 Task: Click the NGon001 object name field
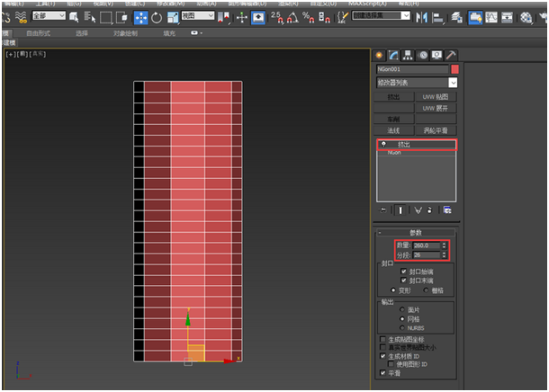[x=412, y=69]
